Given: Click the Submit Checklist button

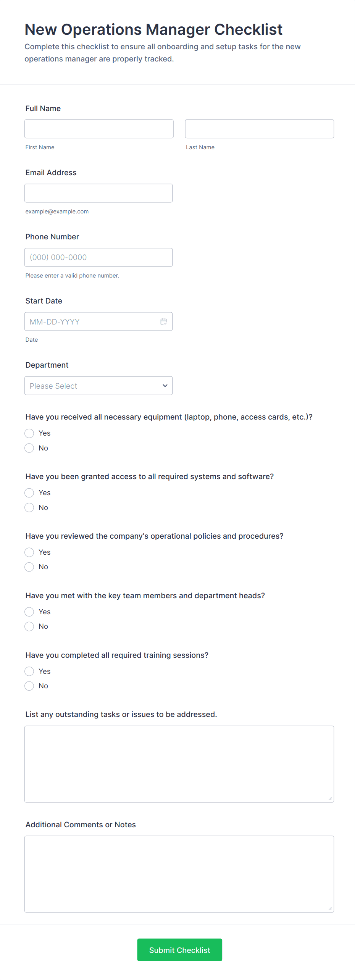Looking at the screenshot, I should point(179,950).
